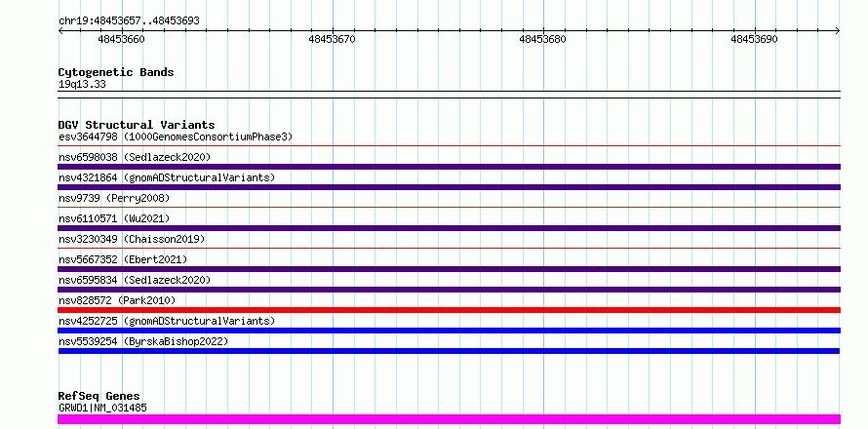The width and height of the screenshot is (868, 429).
Task: Open the RefSeq Genes track heading
Action: point(99,396)
